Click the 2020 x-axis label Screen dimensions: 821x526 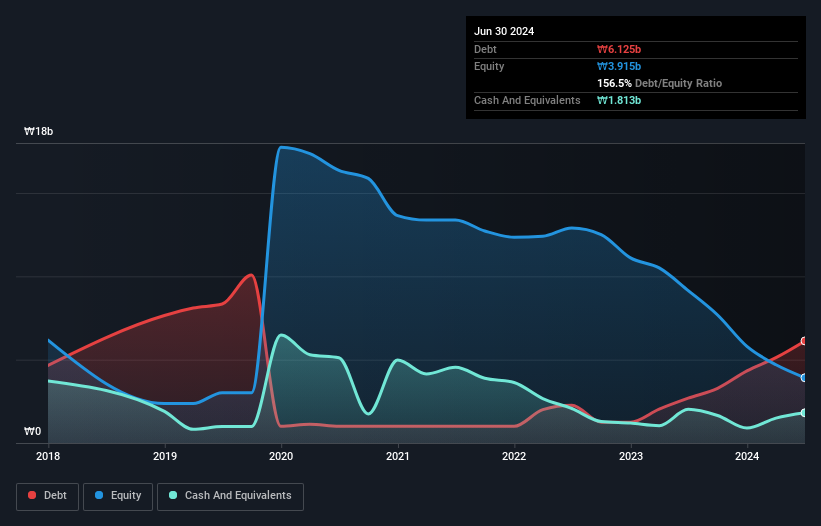pos(281,456)
